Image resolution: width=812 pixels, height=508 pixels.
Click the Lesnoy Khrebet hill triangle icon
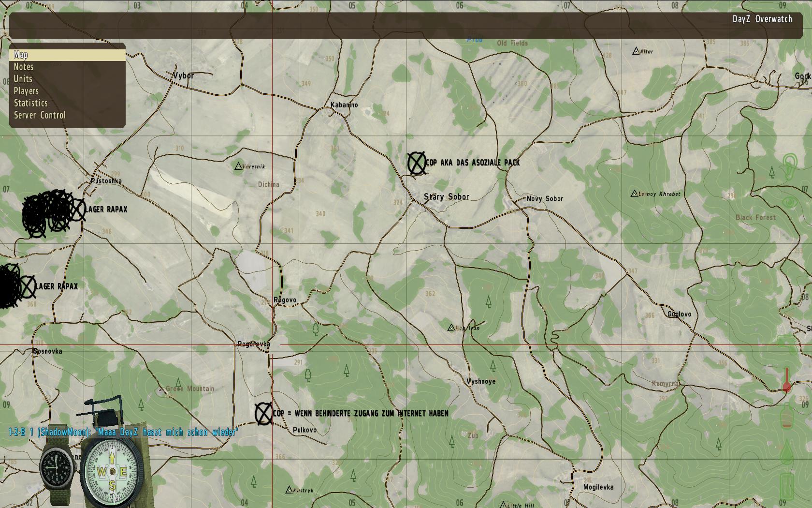click(x=634, y=194)
